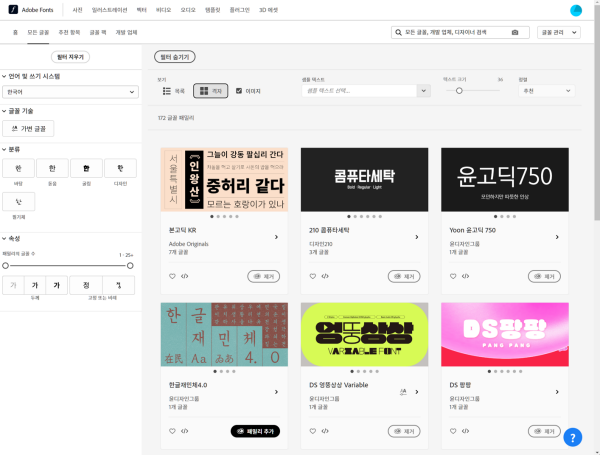Screen dimensions: 600x455
Task: Go to 사진 in the top navigation
Action: pos(77,10)
